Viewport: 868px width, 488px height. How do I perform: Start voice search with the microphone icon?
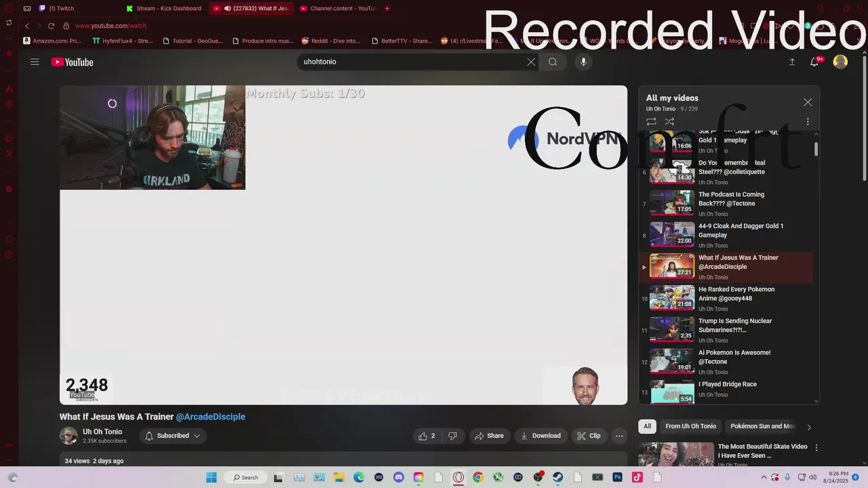pyautogui.click(x=583, y=62)
